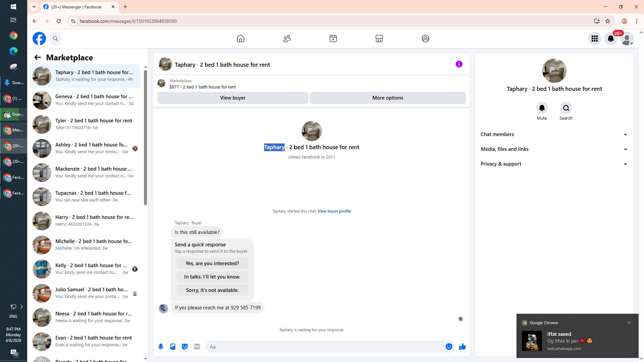The height and width of the screenshot is (362, 644).
Task: Open conversation information purple icon
Action: pyautogui.click(x=459, y=64)
